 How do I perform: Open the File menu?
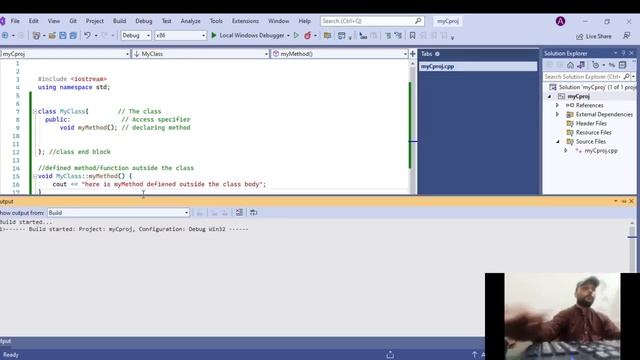coord(15,21)
